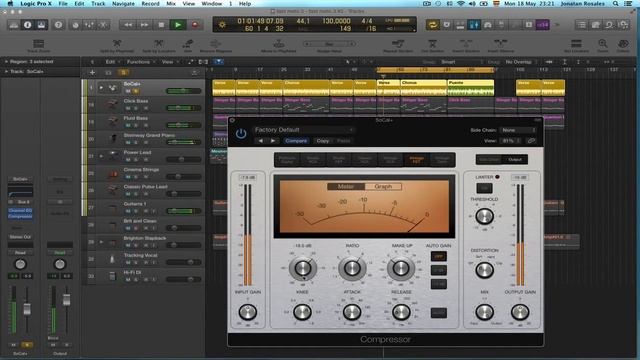Load the previous compressor preset
Image resolution: width=640 pixels, height=360 pixels.
[261, 141]
